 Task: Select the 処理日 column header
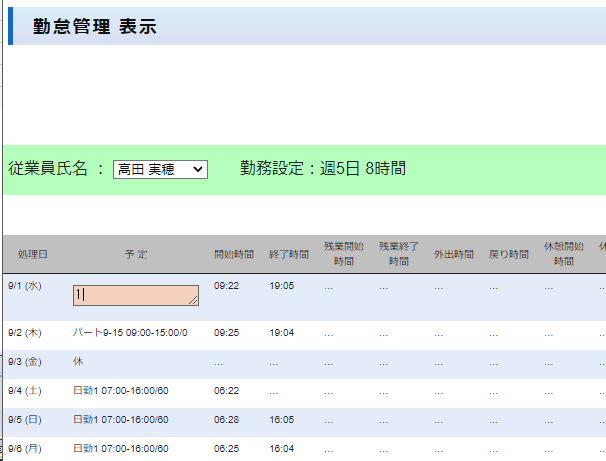click(x=32, y=254)
